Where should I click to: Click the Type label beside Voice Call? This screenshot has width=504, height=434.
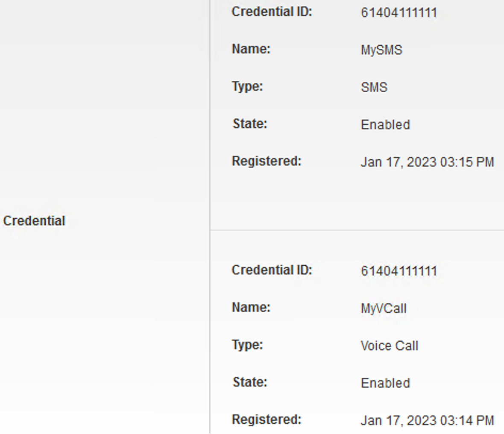click(247, 345)
